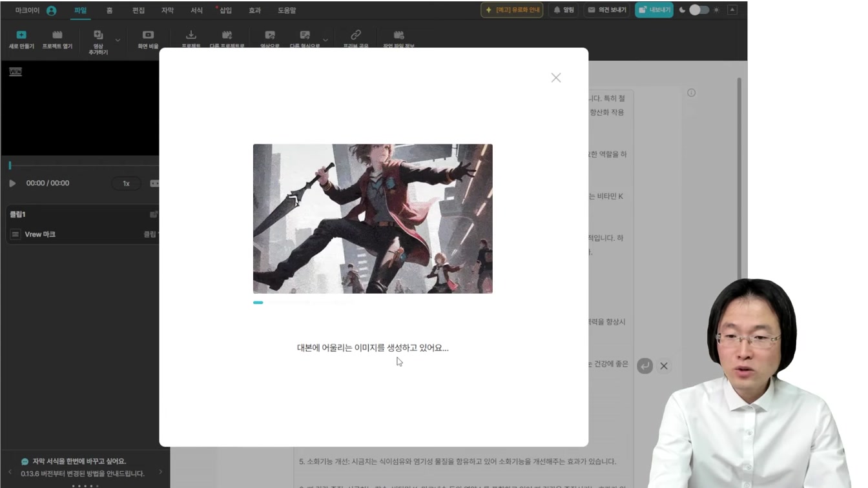Select the Vrew 마크 clip row
The height and width of the screenshot is (488, 868).
coord(83,234)
